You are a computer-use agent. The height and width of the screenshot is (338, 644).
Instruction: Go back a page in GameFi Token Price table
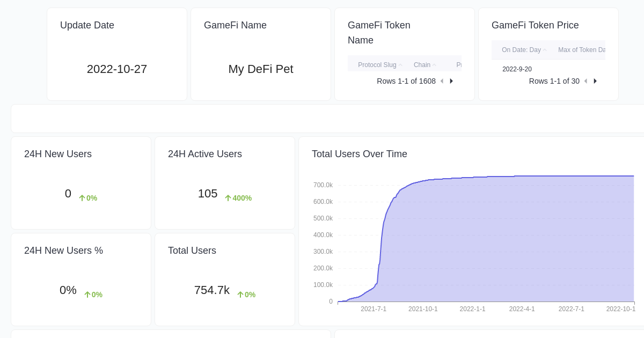(586, 81)
